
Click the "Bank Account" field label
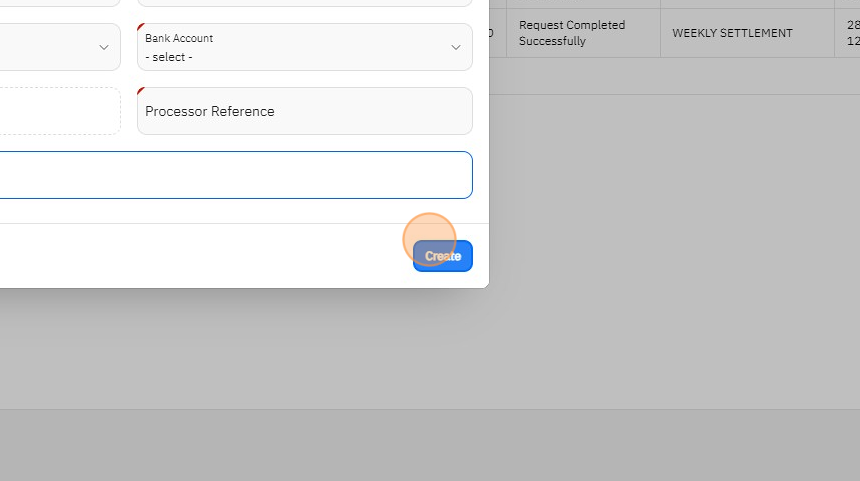[x=179, y=38]
